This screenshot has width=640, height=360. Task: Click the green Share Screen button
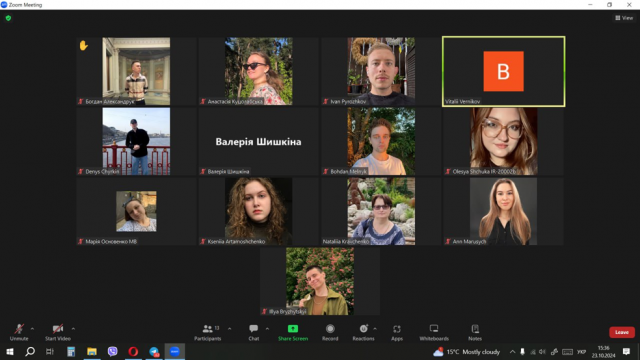293,332
